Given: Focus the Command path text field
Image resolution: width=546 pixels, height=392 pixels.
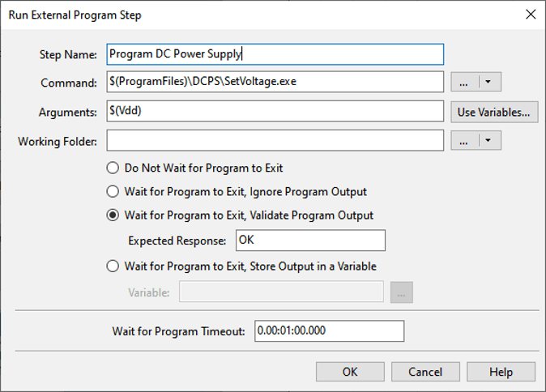Looking at the screenshot, I should 275,82.
